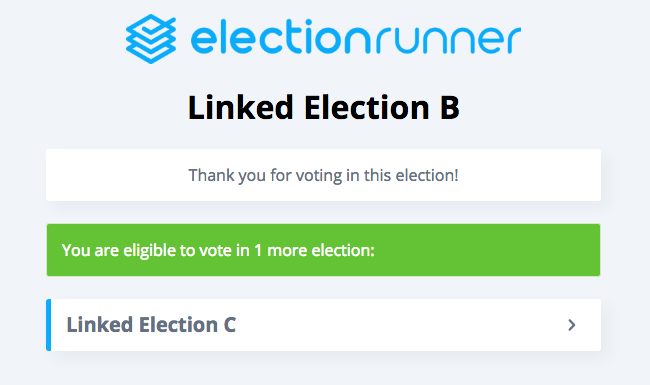Click the word 'election' in the logo
This screenshot has height=385, width=650.
278,38
